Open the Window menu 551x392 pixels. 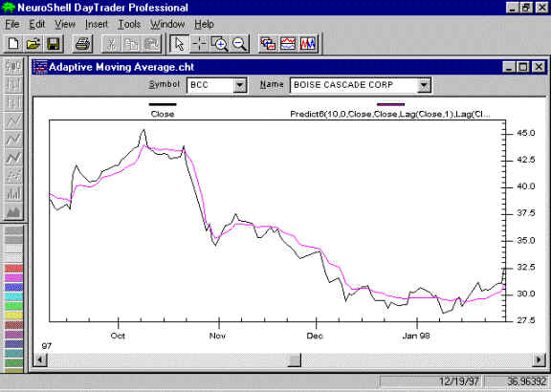click(167, 24)
